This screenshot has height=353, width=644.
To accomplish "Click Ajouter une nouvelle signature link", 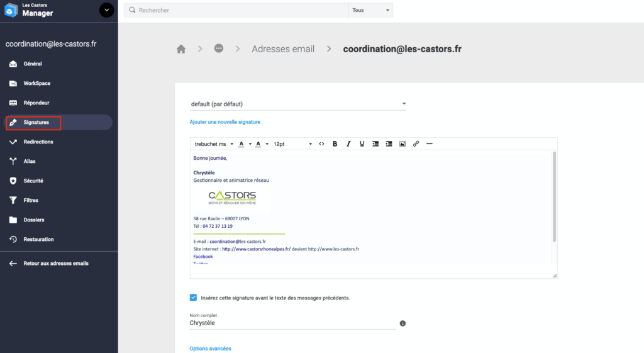I will pos(225,122).
